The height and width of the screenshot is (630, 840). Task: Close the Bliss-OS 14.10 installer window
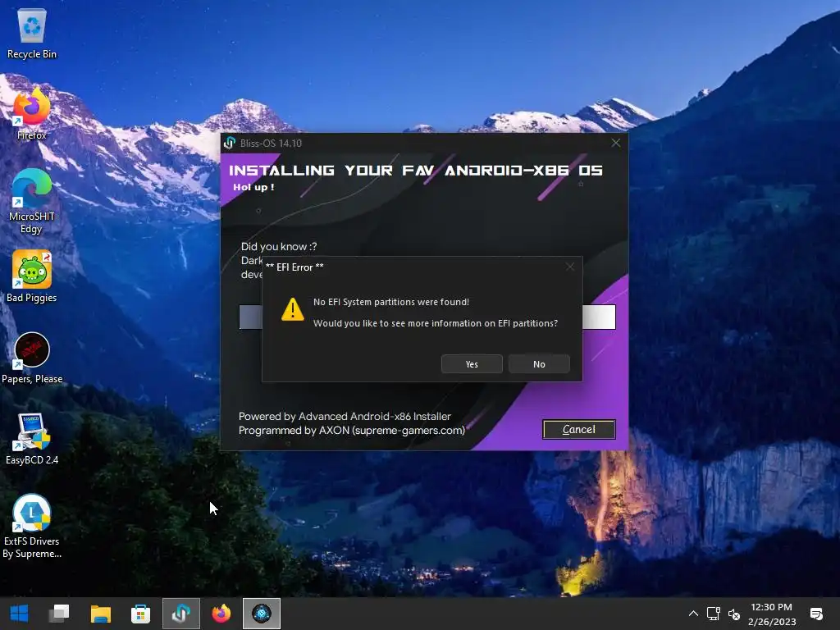tap(615, 143)
